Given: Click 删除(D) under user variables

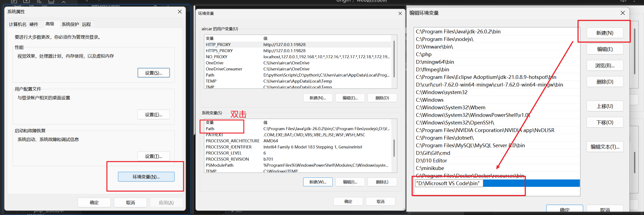Looking at the screenshot, I should (382, 98).
